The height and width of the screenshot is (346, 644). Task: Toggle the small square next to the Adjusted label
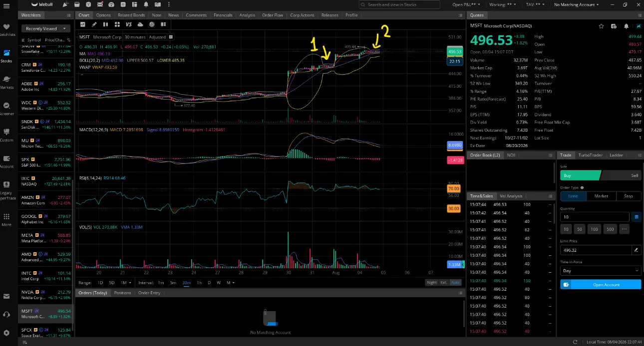[x=171, y=37]
